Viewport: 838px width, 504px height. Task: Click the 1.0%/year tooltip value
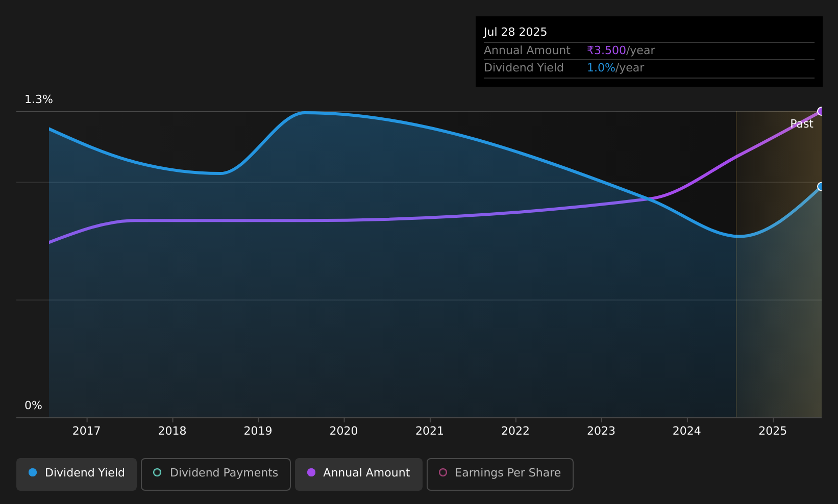coord(615,68)
